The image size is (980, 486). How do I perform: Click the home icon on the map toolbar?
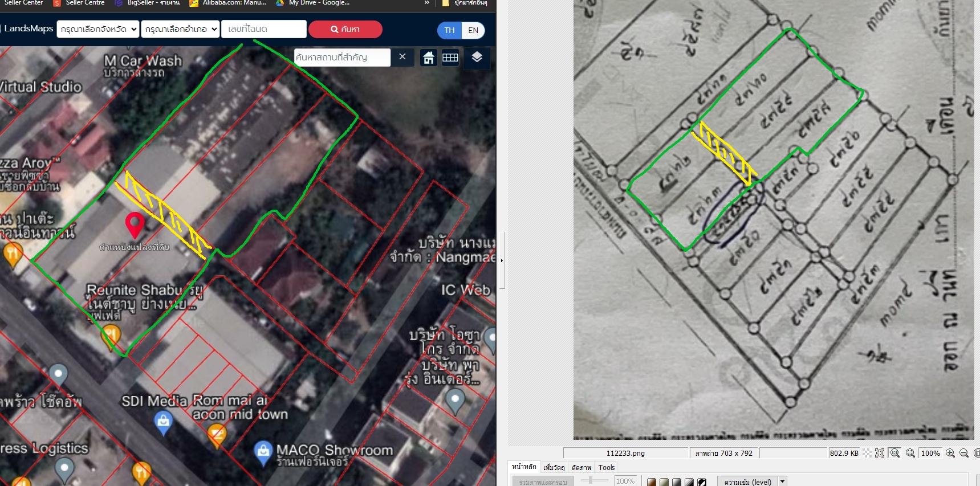point(429,58)
